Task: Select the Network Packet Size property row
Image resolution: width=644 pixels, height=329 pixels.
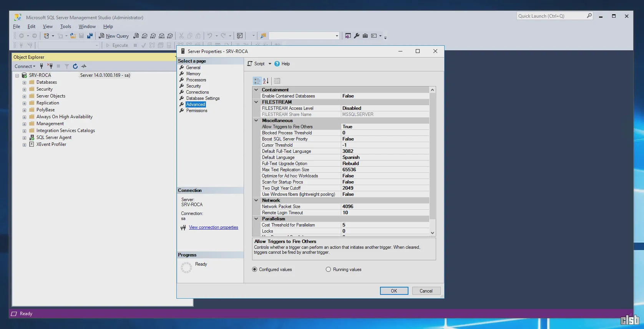Action: 345,207
